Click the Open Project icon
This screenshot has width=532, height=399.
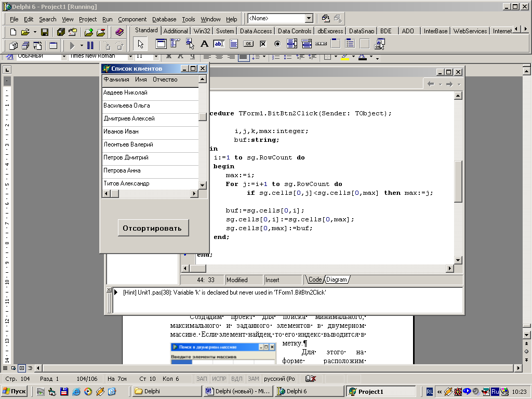pyautogui.click(x=73, y=32)
